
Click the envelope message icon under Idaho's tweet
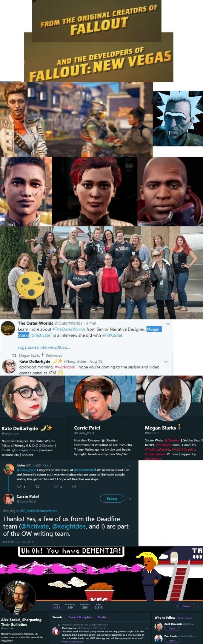tap(74, 486)
